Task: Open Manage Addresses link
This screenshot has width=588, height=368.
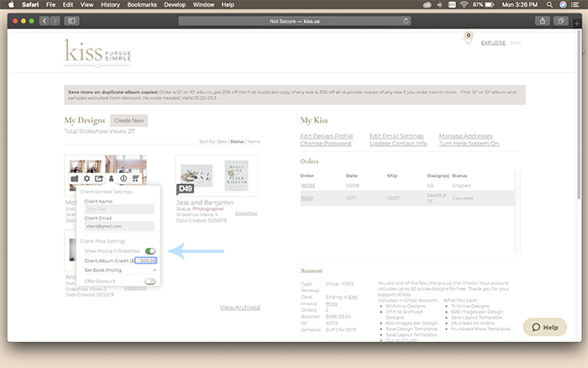Action: click(465, 136)
